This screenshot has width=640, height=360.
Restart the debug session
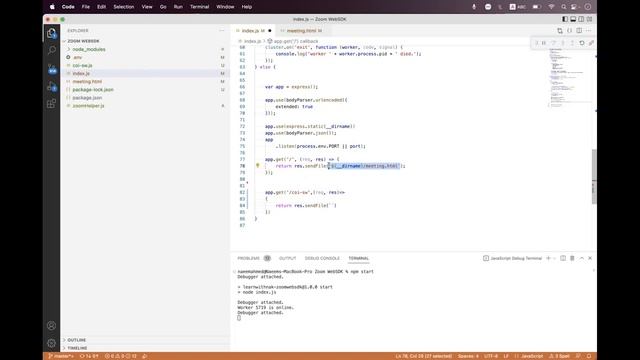coord(582,43)
